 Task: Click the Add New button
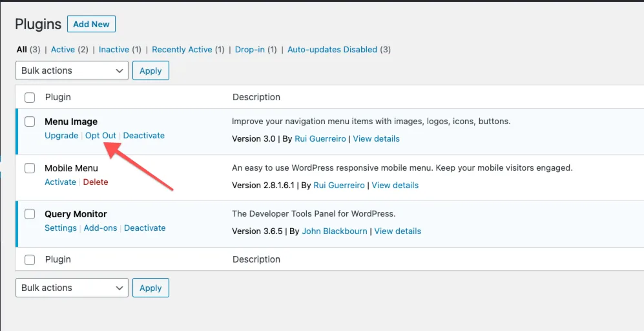pyautogui.click(x=91, y=25)
